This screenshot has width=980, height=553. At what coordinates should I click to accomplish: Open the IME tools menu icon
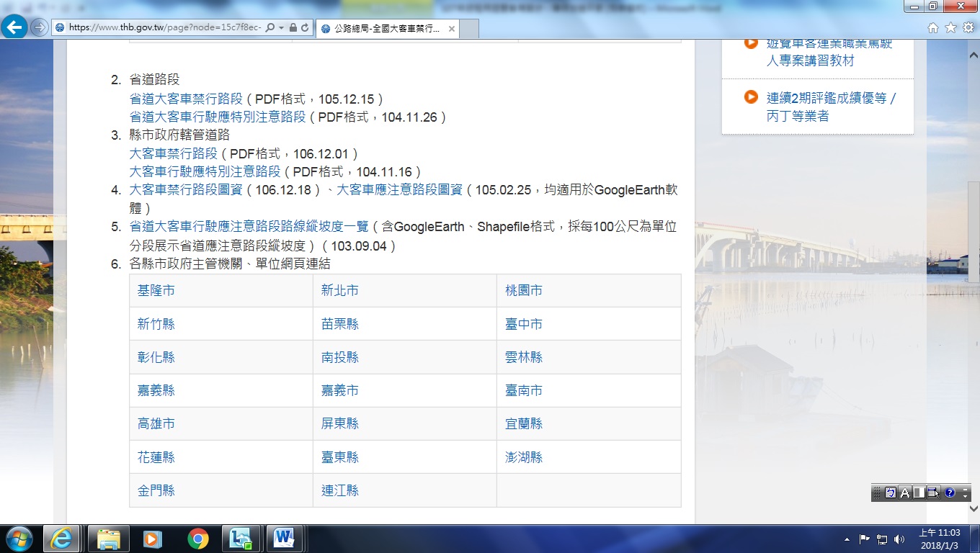[x=933, y=493]
